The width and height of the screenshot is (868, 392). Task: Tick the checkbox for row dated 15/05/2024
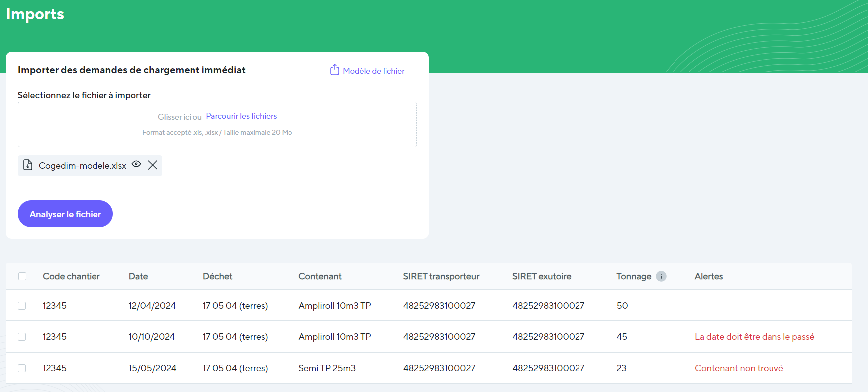pos(22,368)
